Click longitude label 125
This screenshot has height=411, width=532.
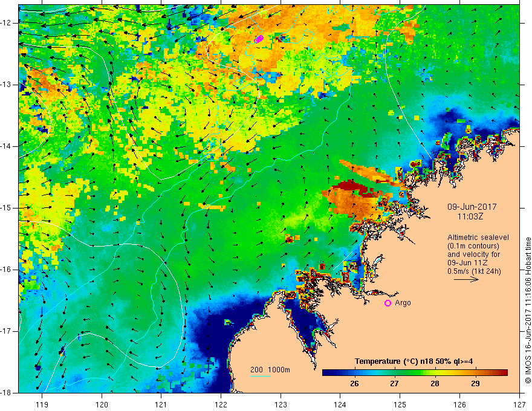pos(400,404)
